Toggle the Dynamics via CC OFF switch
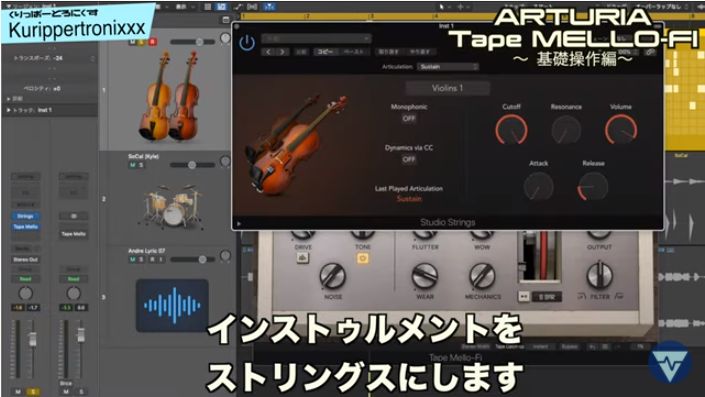This screenshot has height=397, width=705. (x=409, y=159)
